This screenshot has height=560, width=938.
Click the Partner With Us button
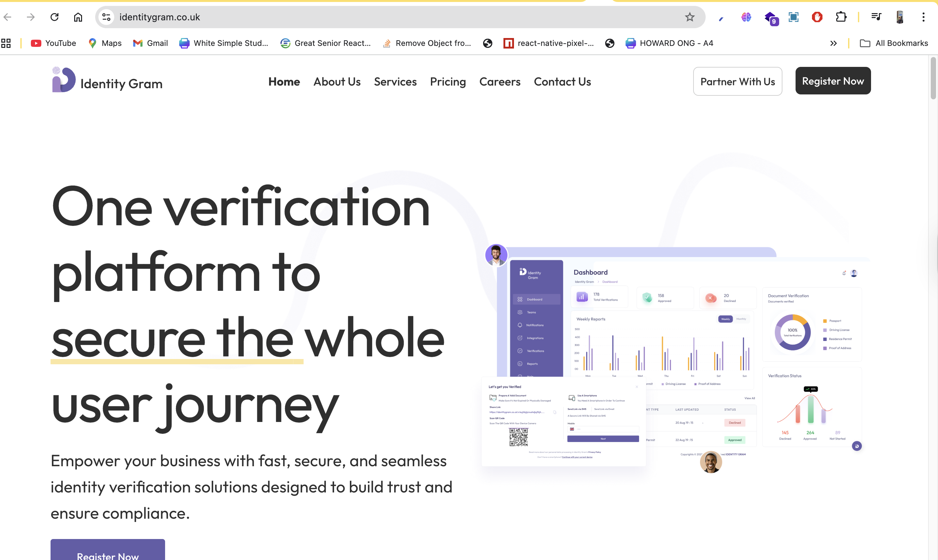pyautogui.click(x=737, y=82)
